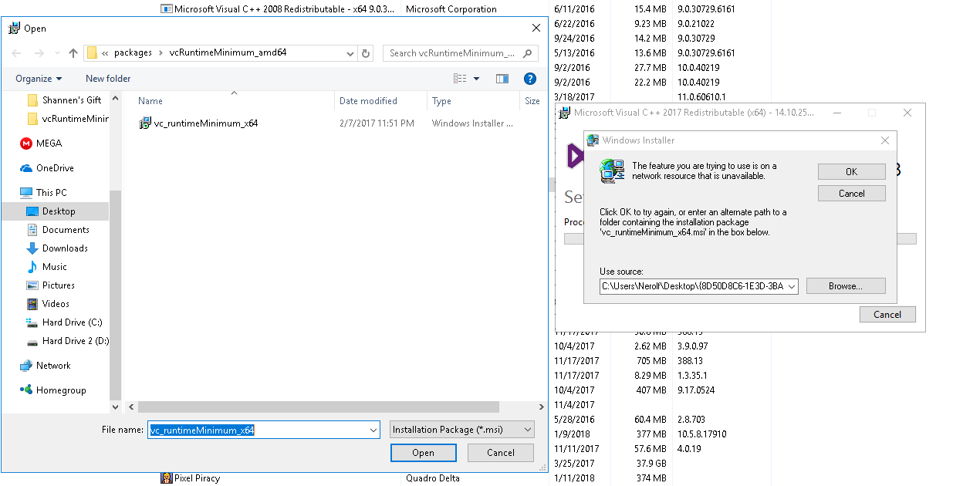Viewport: 980px width, 486px height.
Task: Click the vcRuntimeMinimum_amd64 breadcrumb segment
Action: coord(228,53)
